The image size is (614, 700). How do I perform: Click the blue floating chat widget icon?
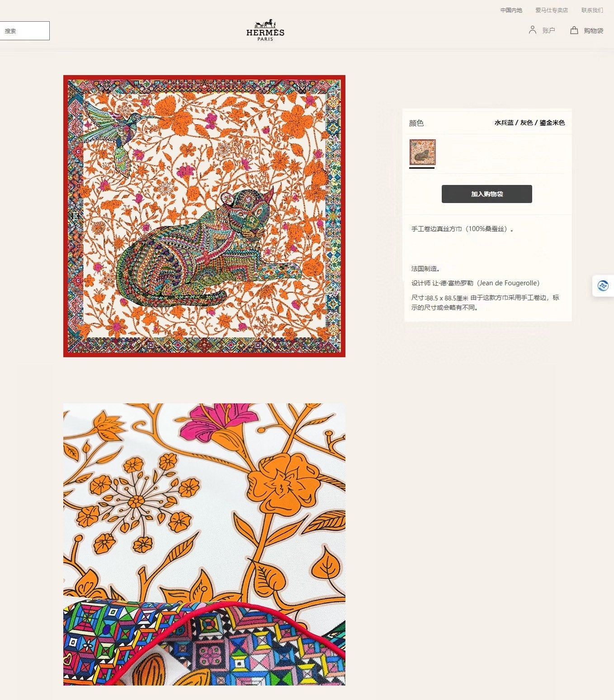pyautogui.click(x=603, y=286)
